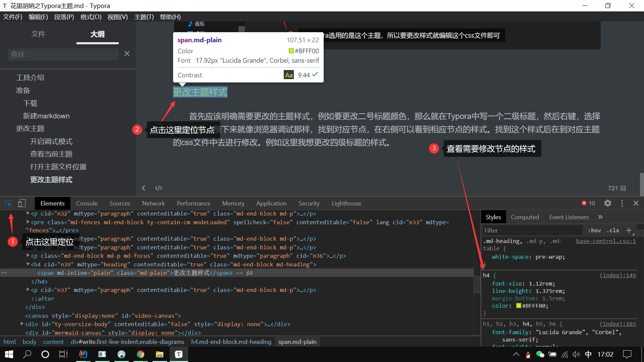This screenshot has width=644, height=362.
Task: Open the 段落(P) menu
Action: pyautogui.click(x=64, y=17)
